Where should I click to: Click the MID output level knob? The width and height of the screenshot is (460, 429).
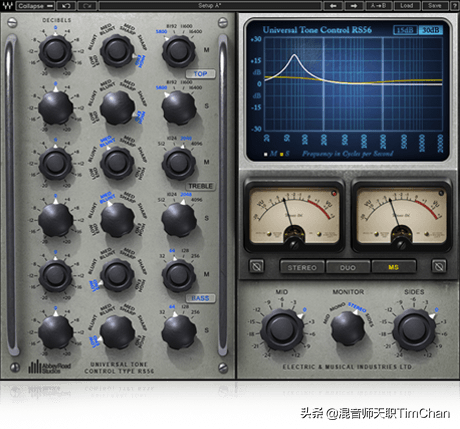tap(282, 329)
